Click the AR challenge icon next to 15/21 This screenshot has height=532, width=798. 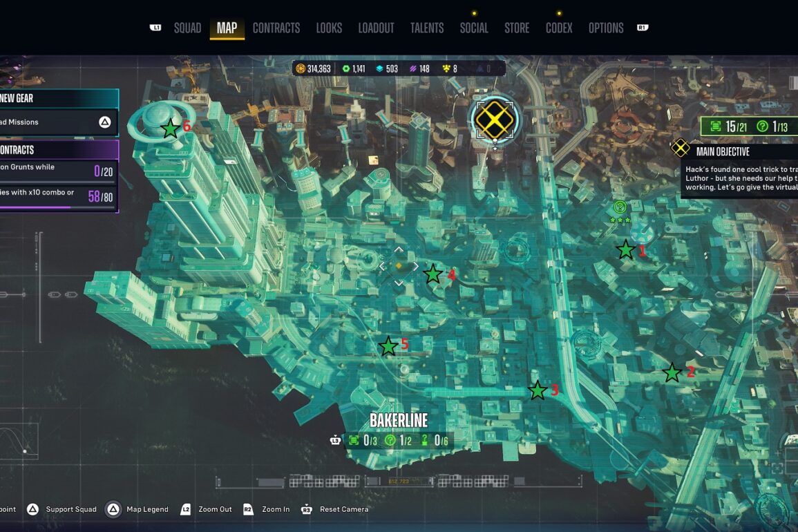[x=716, y=126]
